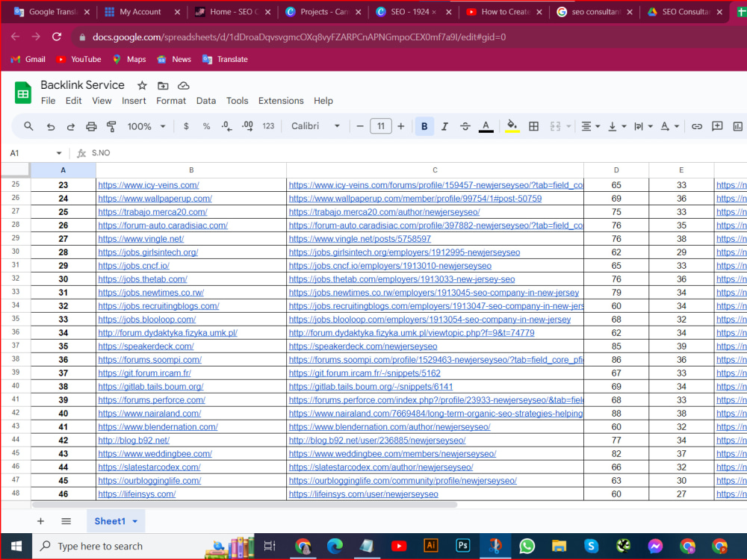Open Photoshop from taskbar
This screenshot has width=747, height=560.
click(x=462, y=546)
